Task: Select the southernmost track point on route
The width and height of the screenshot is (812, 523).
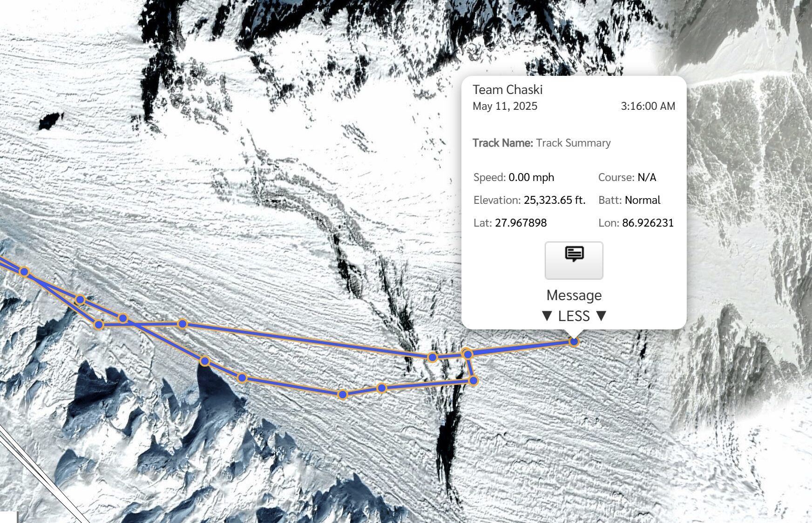Action: coord(343,395)
